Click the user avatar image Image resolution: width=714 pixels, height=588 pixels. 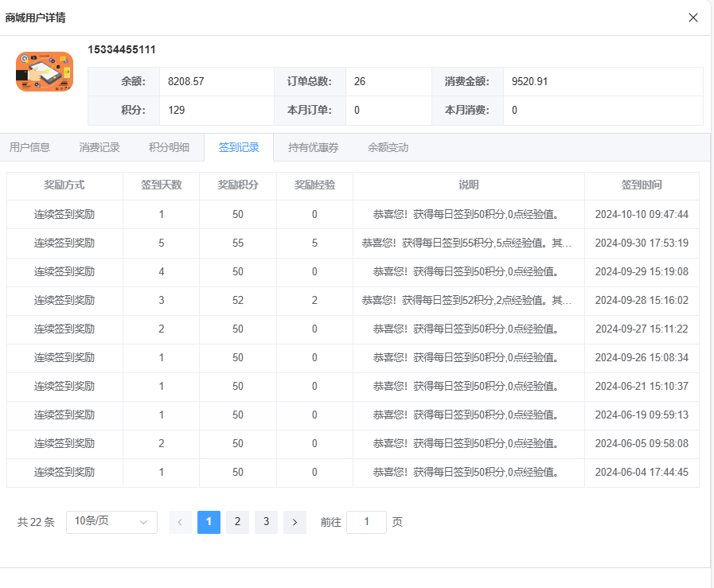point(45,72)
